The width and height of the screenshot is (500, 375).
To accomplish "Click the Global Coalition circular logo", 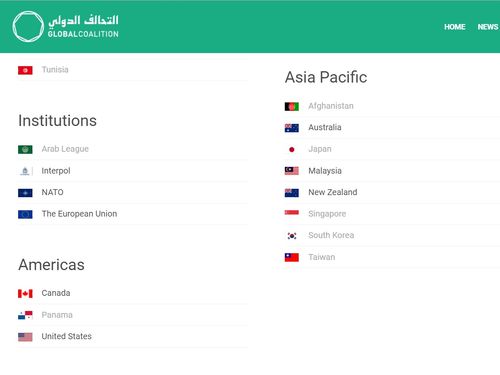I will point(28,27).
